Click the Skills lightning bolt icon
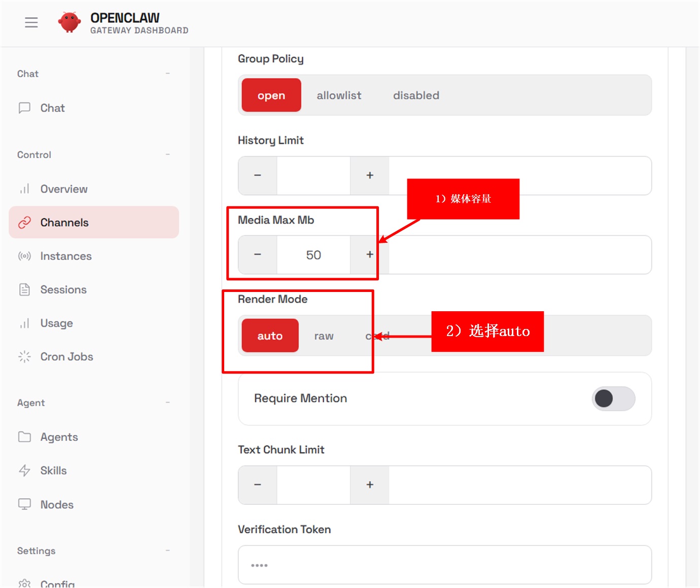The height and width of the screenshot is (588, 700). click(24, 470)
